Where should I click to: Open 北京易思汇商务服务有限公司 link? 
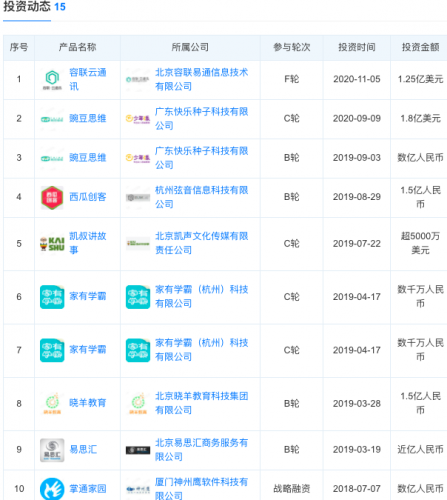click(201, 450)
